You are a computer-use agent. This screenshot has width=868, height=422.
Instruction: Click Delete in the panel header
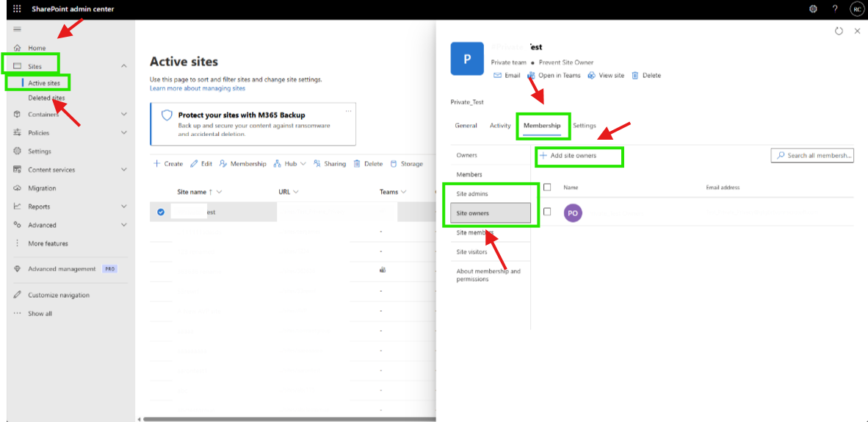pos(646,76)
